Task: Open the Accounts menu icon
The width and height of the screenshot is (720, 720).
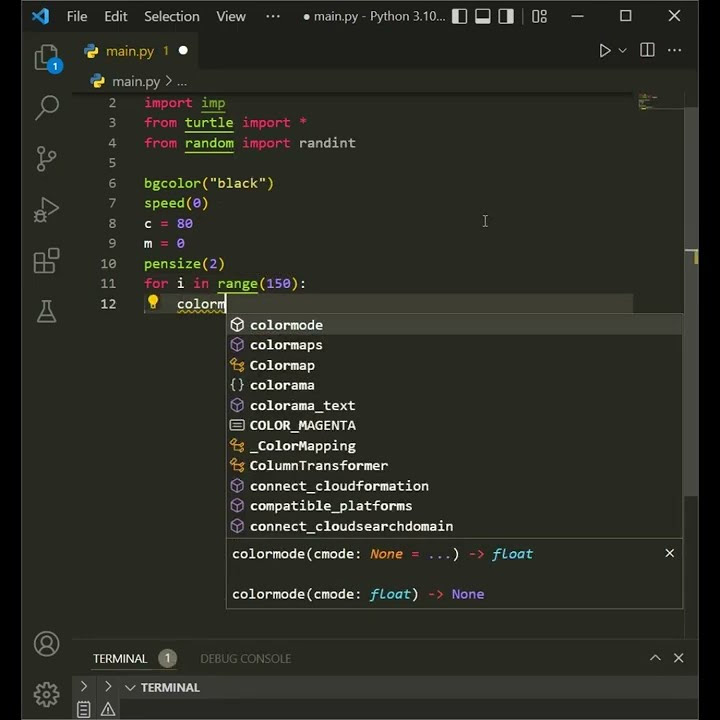Action: click(46, 644)
